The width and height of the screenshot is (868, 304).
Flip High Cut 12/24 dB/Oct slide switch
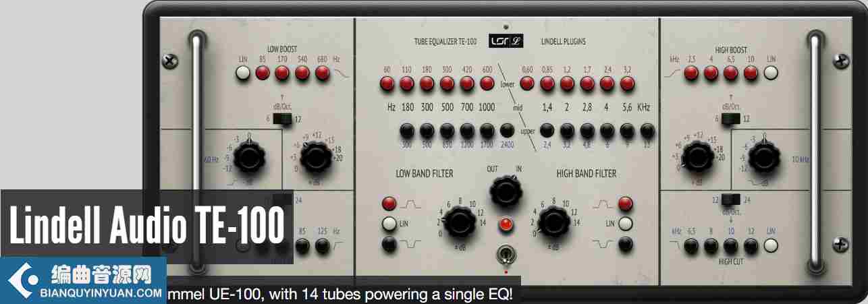[x=731, y=199]
